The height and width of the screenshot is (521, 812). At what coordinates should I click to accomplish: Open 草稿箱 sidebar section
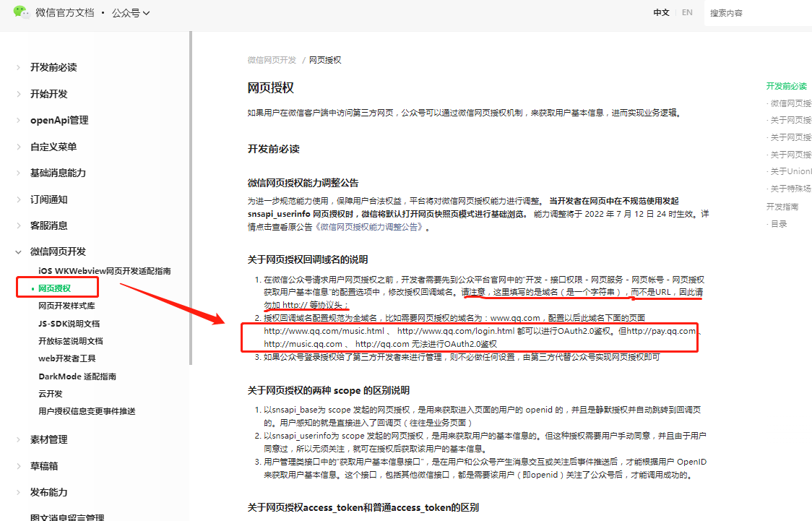pyautogui.click(x=44, y=466)
